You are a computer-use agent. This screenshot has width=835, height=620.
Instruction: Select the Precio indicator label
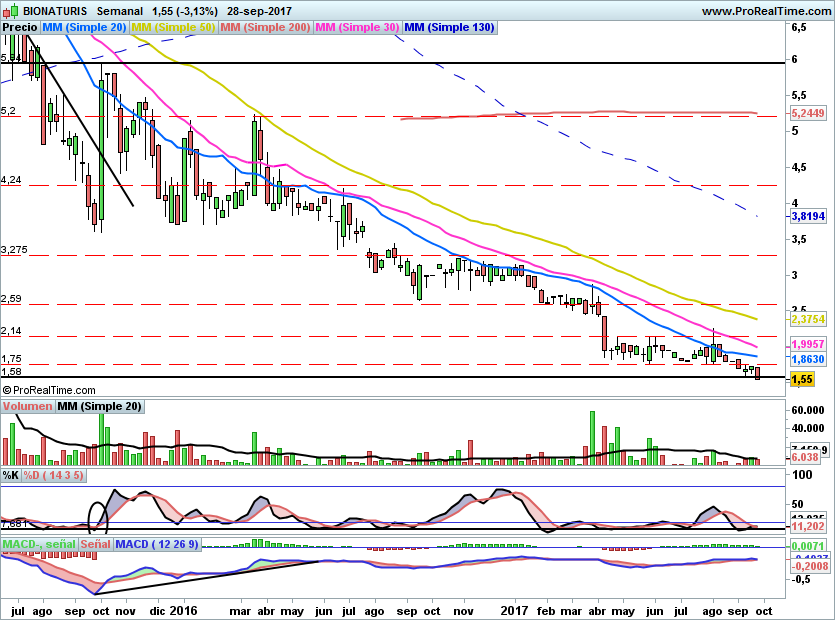20,27
